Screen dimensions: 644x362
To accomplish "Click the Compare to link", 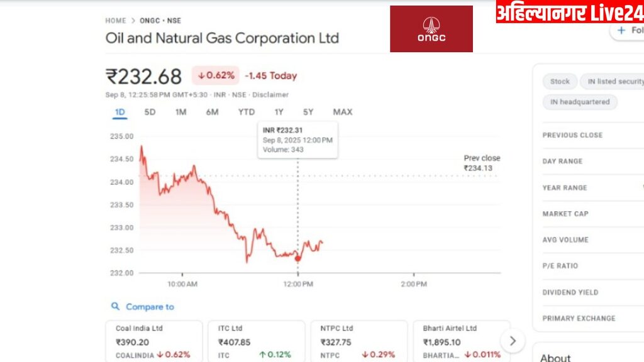I will click(150, 307).
